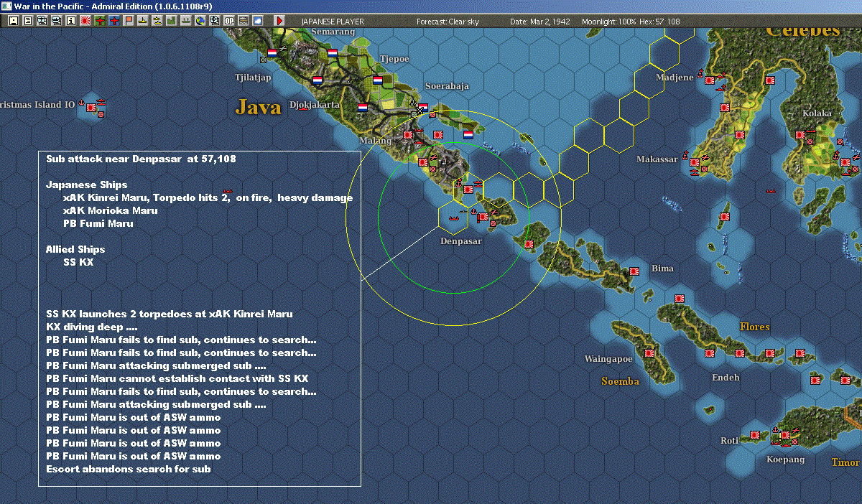The width and height of the screenshot is (862, 504).
Task: Click the weather cloud toolbar icon
Action: [x=258, y=22]
